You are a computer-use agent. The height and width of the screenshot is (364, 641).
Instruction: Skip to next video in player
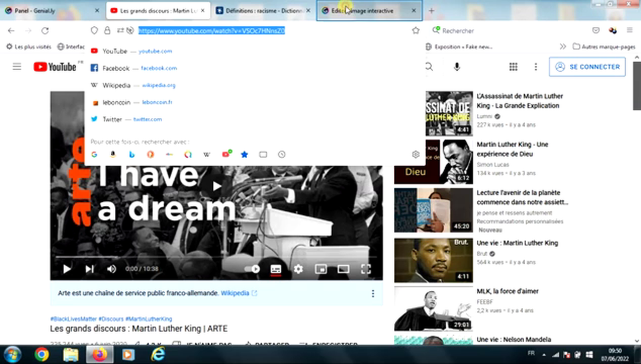click(89, 269)
